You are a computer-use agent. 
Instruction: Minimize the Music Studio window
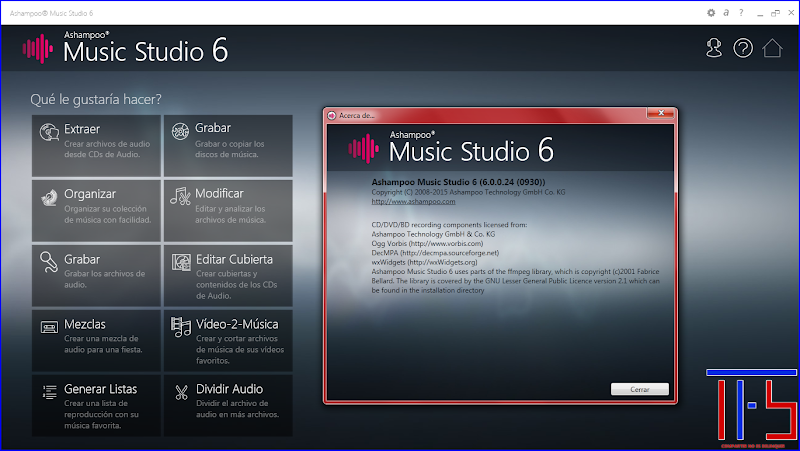coord(760,14)
